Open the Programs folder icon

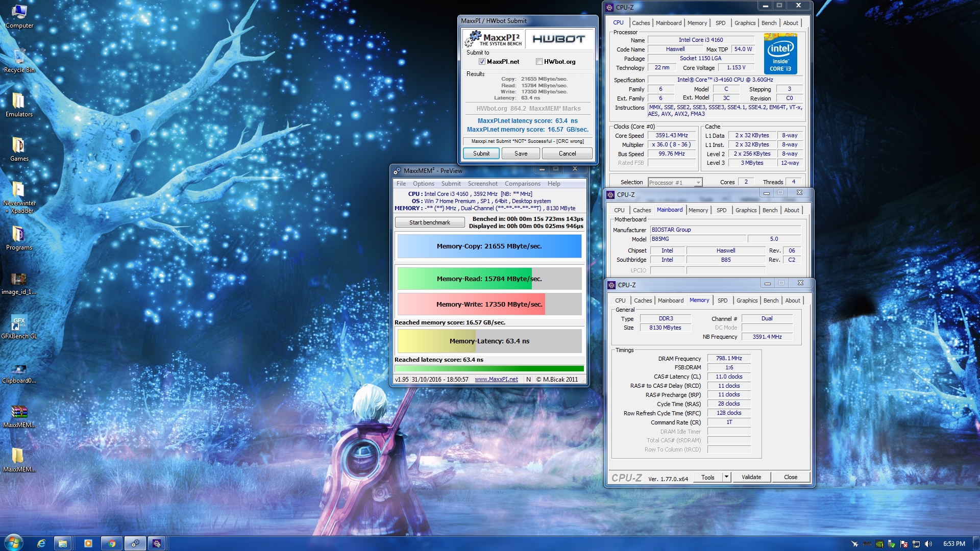point(19,238)
